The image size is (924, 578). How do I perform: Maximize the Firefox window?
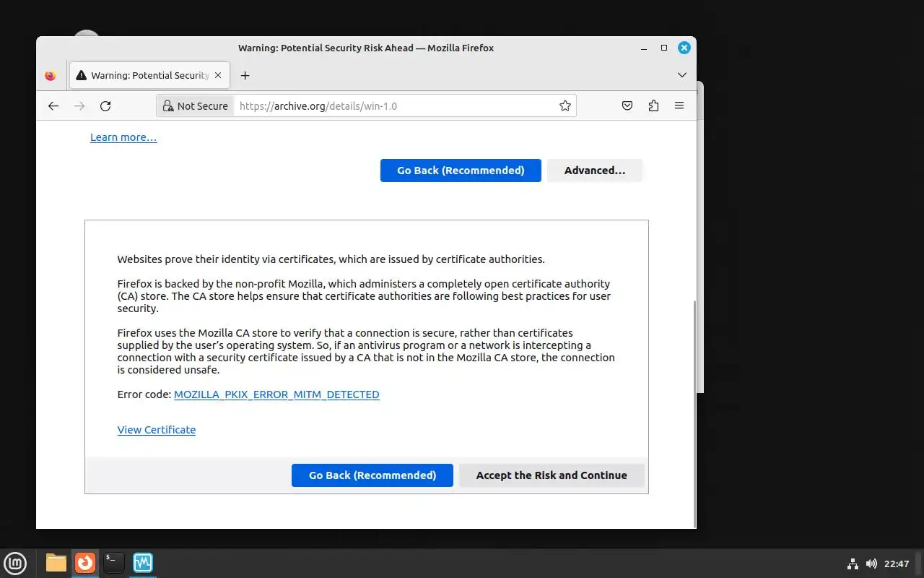(664, 48)
